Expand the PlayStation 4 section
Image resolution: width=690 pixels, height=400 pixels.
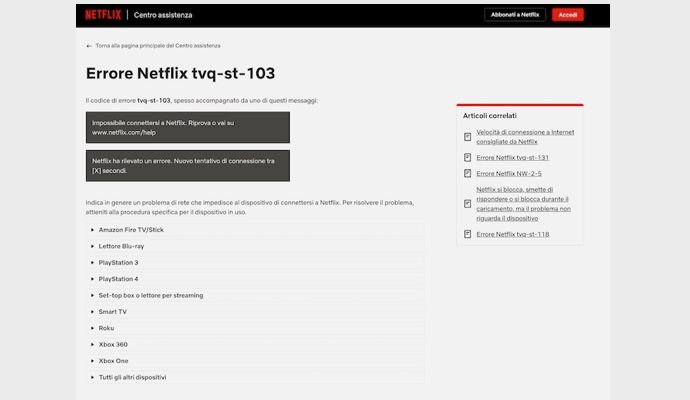pos(255,279)
